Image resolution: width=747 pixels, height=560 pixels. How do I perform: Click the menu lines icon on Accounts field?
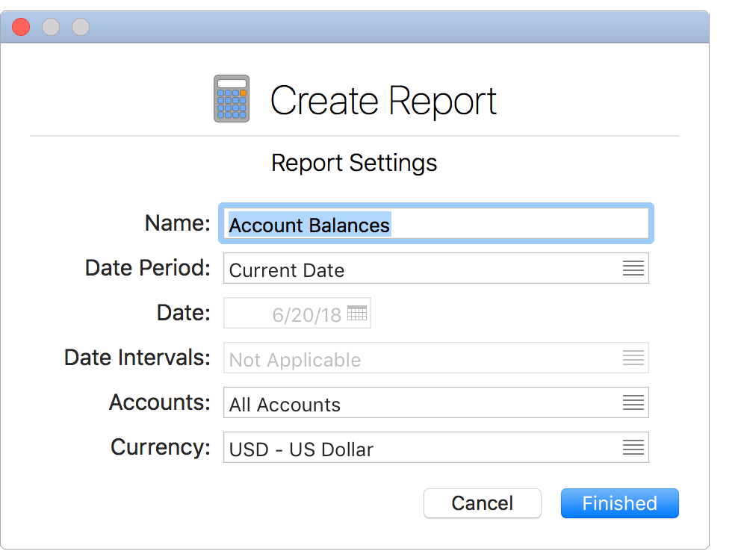633,402
